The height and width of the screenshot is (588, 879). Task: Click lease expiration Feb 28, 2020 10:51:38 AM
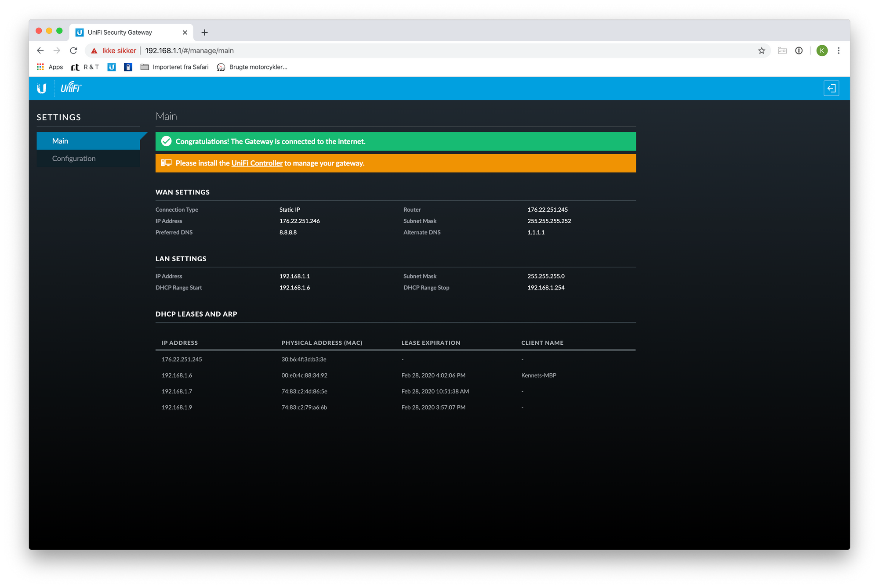pyautogui.click(x=435, y=391)
